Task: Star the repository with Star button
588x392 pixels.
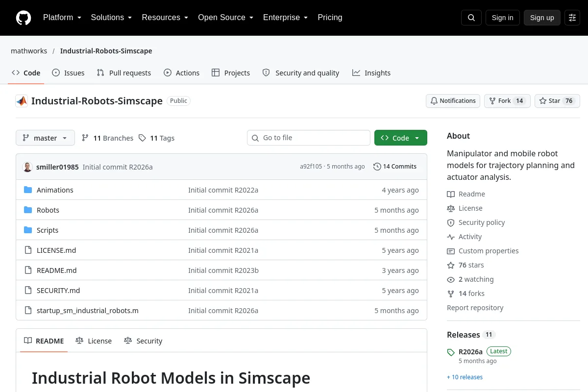Action: [x=557, y=101]
